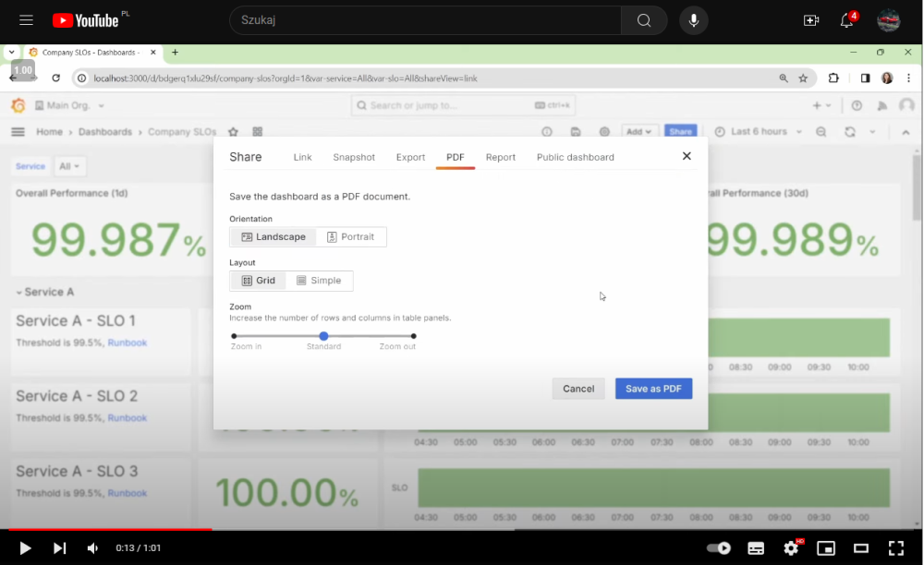Click the YouTube search magnifier button

(644, 20)
